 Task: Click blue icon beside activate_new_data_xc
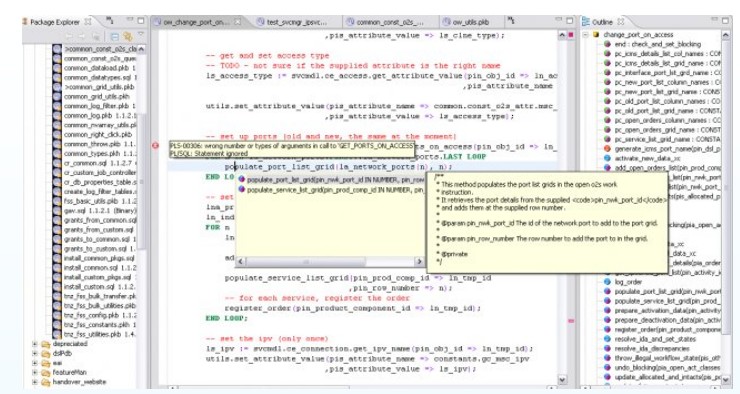[x=607, y=158]
